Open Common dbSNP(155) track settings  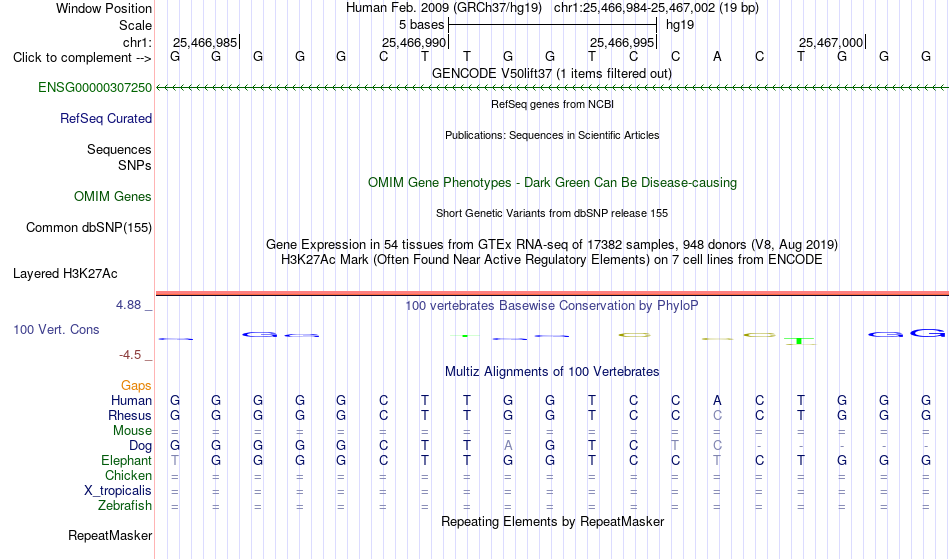point(88,228)
